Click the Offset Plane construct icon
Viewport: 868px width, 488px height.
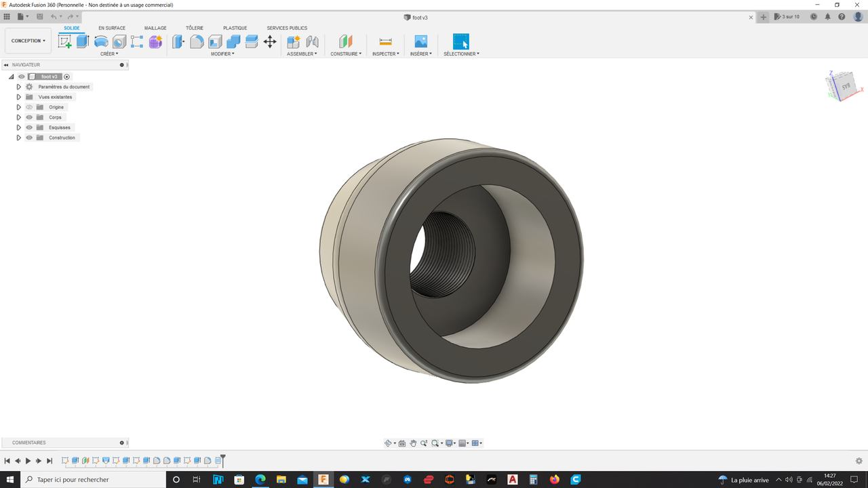(346, 41)
